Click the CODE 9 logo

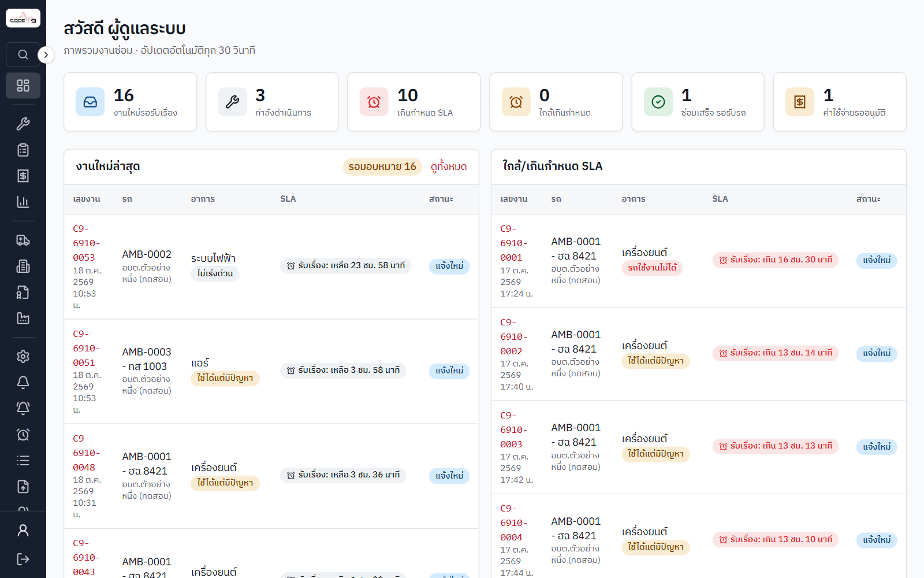point(23,18)
